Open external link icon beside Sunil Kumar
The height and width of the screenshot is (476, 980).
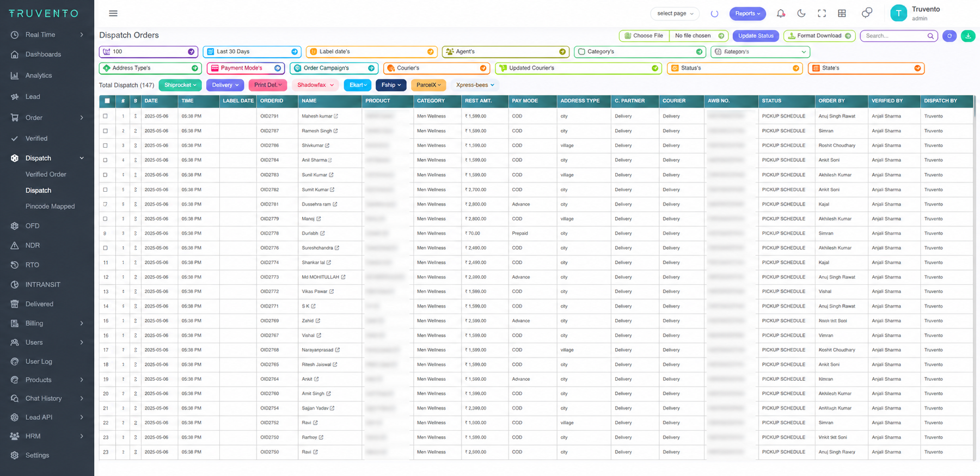pyautogui.click(x=331, y=175)
